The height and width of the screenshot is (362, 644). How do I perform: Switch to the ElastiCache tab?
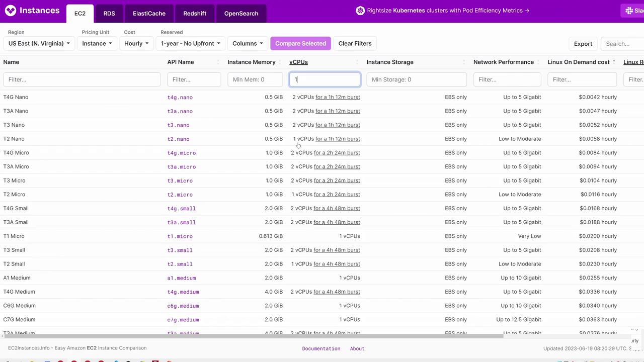click(149, 14)
